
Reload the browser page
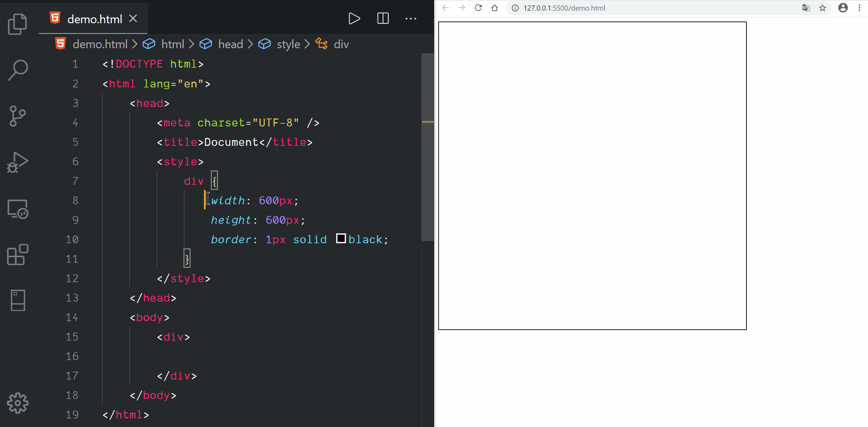pyautogui.click(x=478, y=8)
